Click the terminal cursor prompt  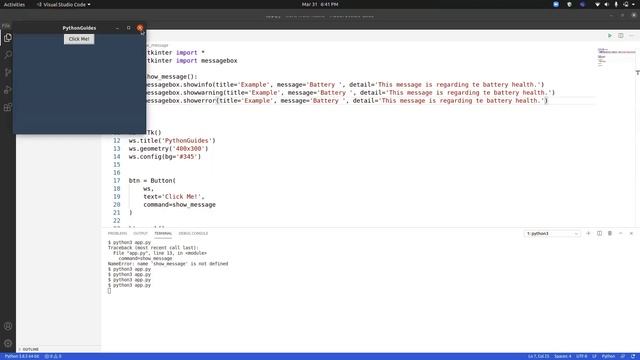[x=109, y=291]
